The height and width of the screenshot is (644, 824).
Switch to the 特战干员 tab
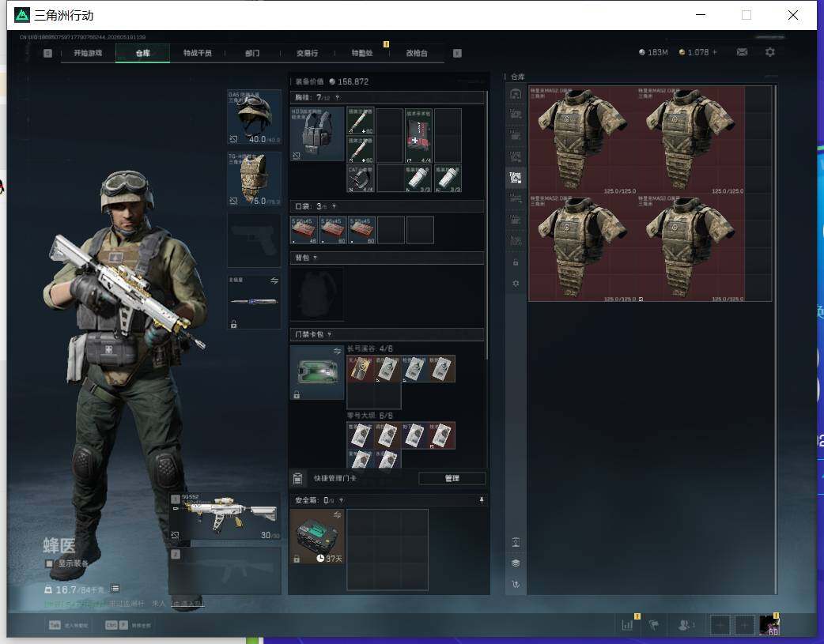[x=198, y=53]
